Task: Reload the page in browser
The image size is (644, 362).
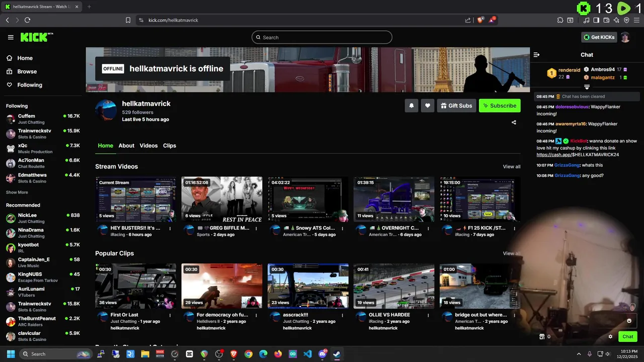Action: tap(27, 20)
